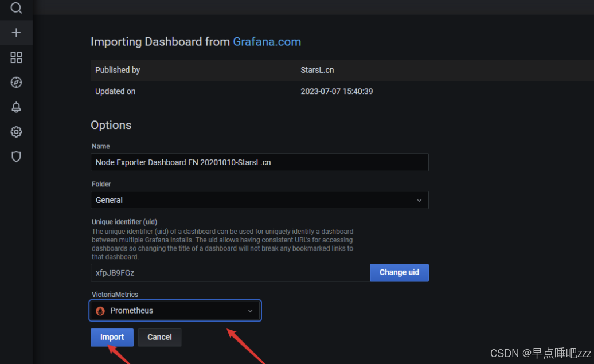
Task: Click the Name label above input
Action: pos(101,146)
